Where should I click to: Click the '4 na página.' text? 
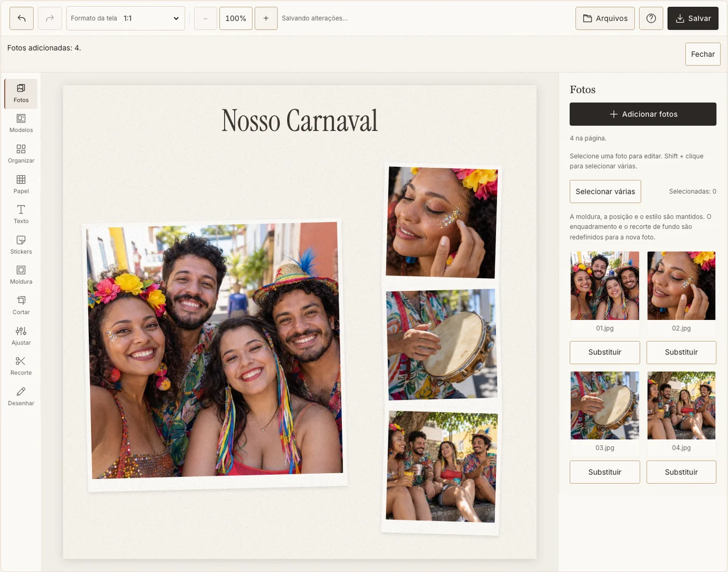tap(588, 138)
